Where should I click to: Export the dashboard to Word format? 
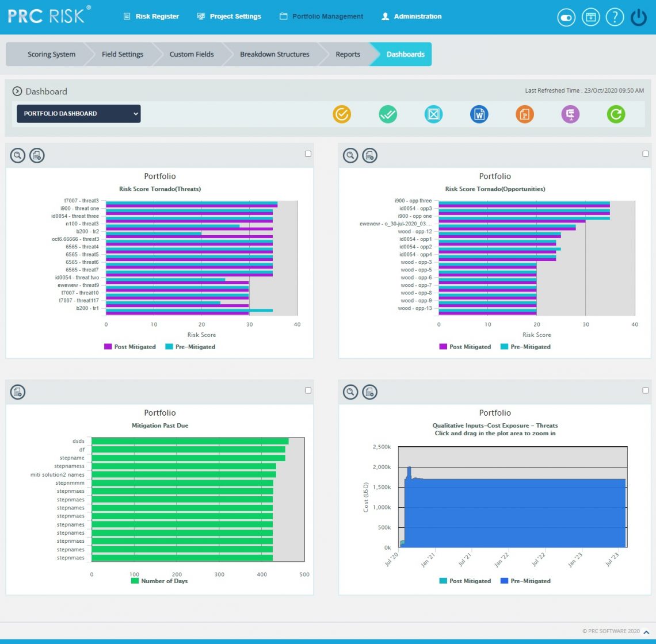point(479,114)
